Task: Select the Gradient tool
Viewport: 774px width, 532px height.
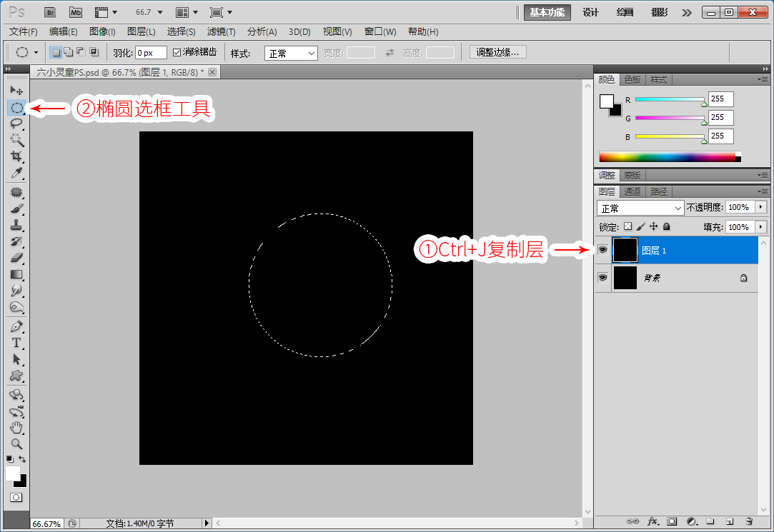Action: pyautogui.click(x=16, y=275)
